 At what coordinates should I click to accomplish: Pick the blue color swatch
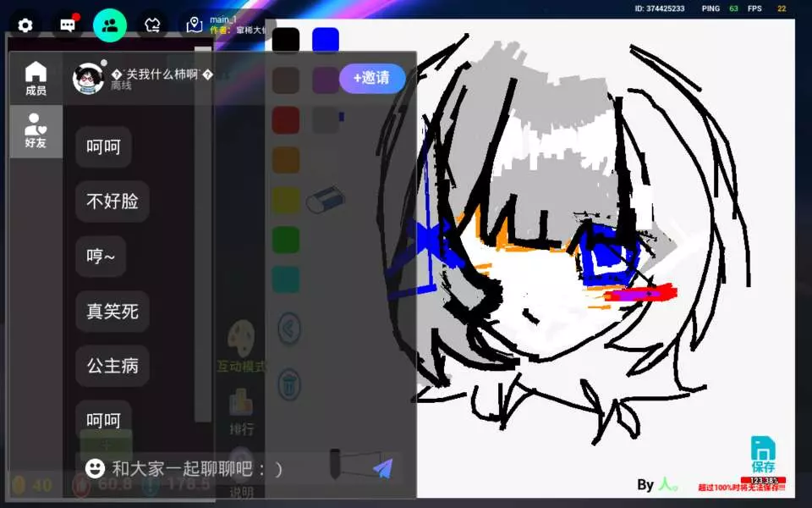pos(326,40)
